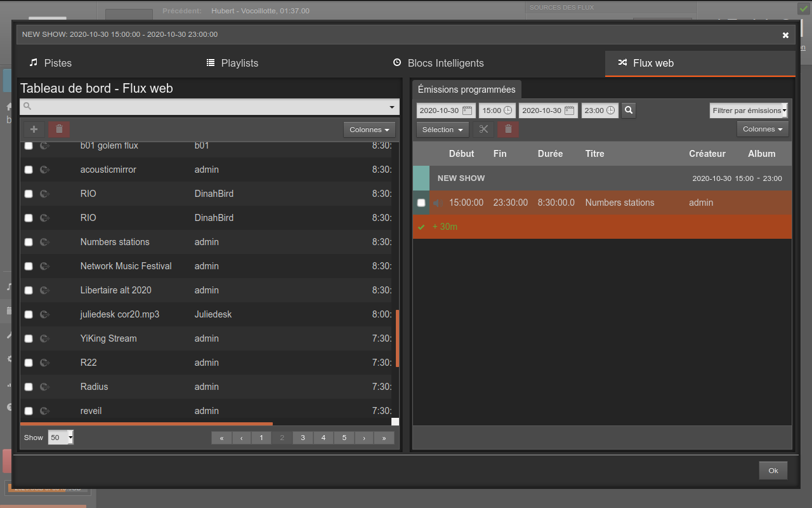Open the start date calendar picker icon
Screen dimensions: 812x508
point(468,110)
